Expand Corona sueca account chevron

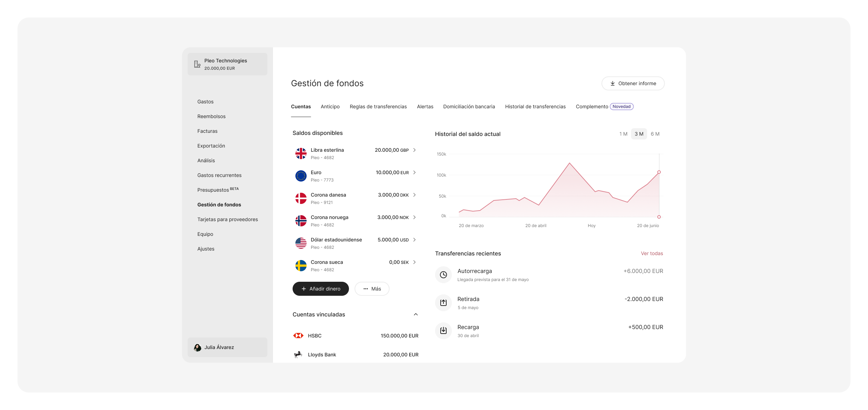414,262
